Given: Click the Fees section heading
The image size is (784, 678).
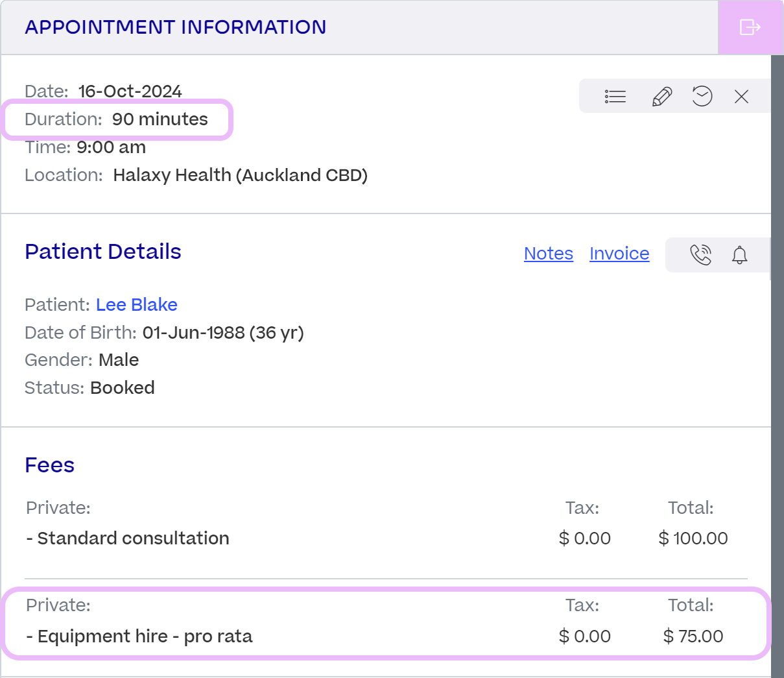Looking at the screenshot, I should 49,465.
